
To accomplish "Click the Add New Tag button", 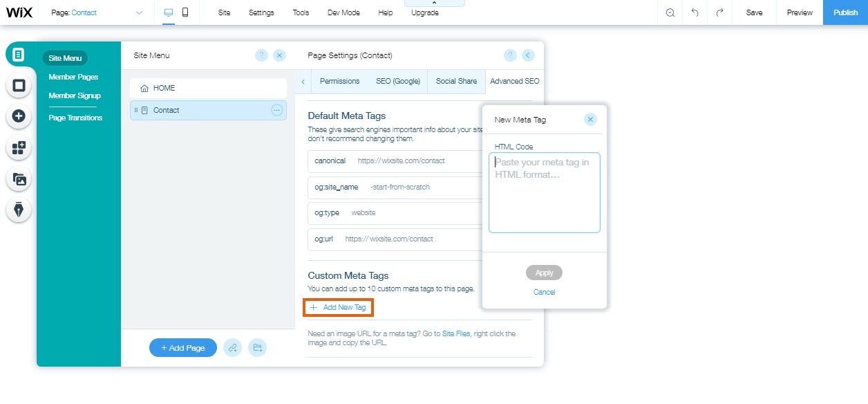I will (338, 307).
